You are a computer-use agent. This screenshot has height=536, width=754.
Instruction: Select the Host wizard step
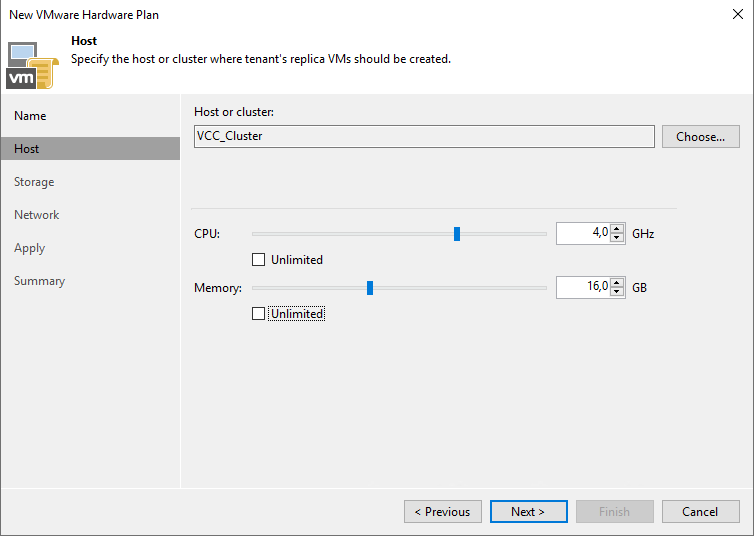tap(90, 149)
